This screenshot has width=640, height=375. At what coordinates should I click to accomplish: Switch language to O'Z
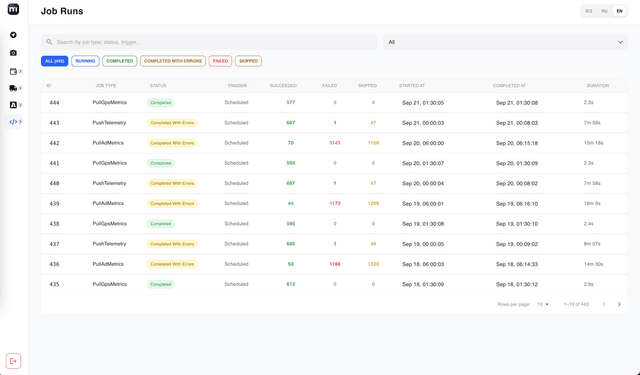point(589,11)
